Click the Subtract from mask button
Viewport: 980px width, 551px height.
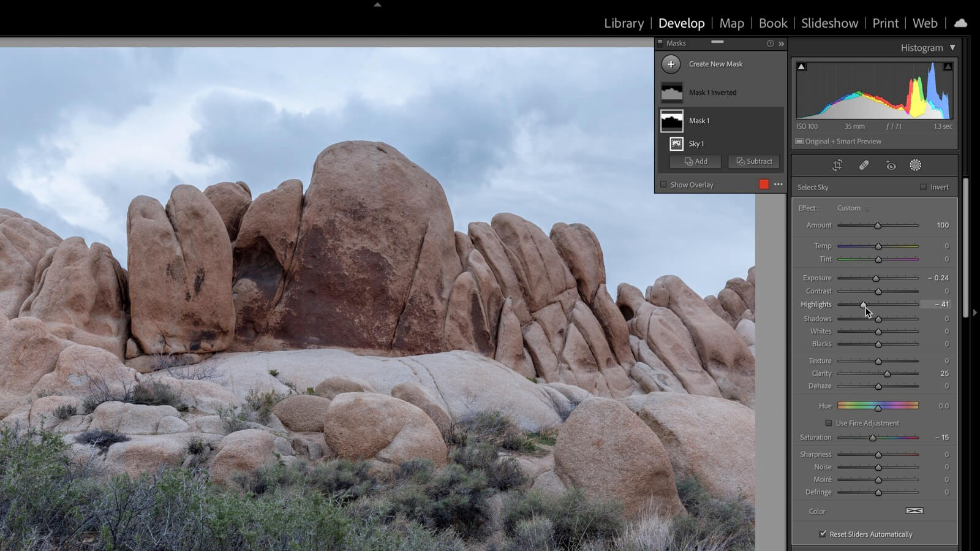tap(754, 162)
